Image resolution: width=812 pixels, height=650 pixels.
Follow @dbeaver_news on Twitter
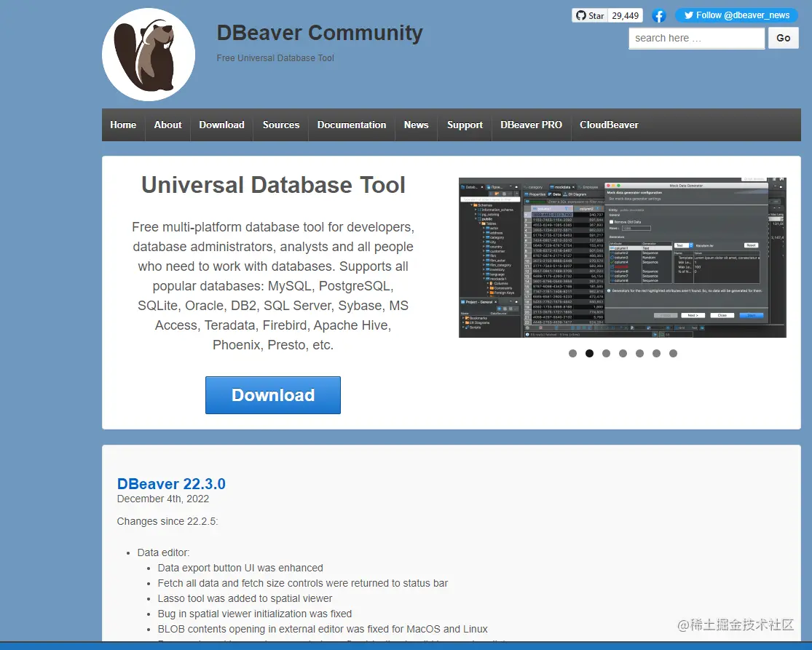point(736,15)
